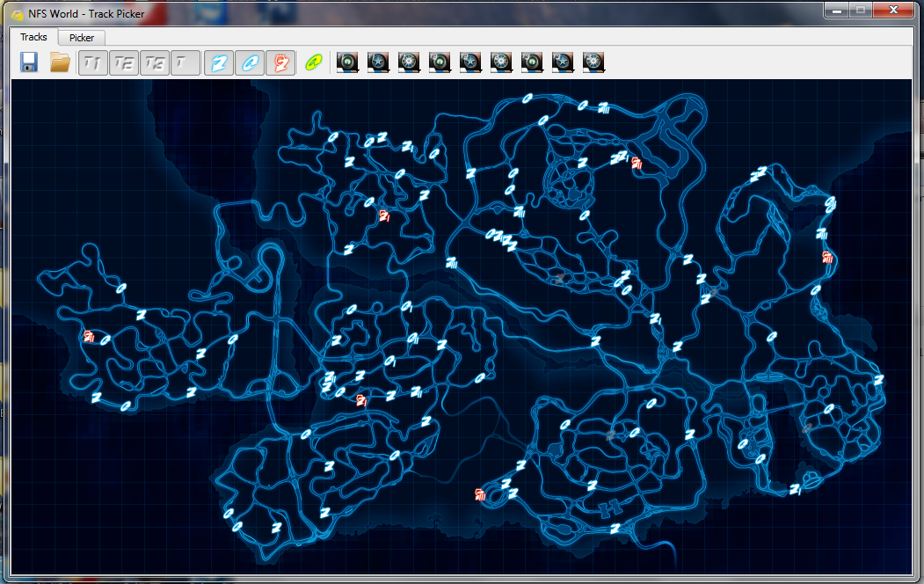Open the T1 green tire dropdown

pyautogui.click(x=347, y=62)
